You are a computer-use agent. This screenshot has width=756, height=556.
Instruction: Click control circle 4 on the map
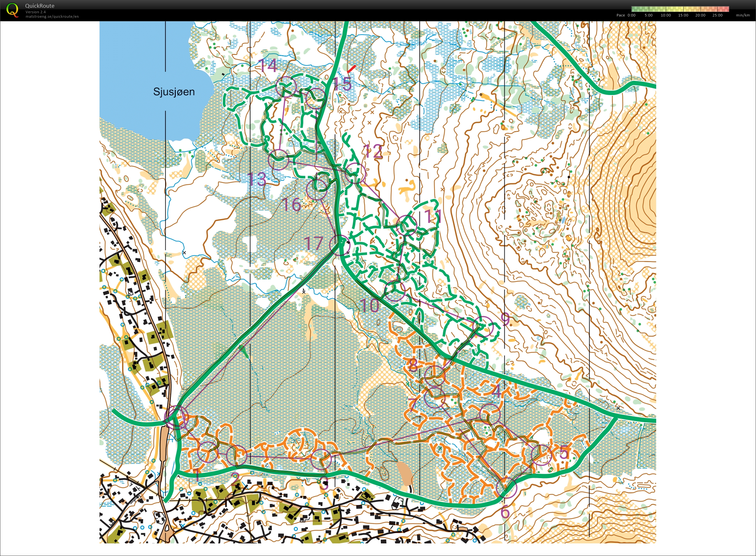pos(490,414)
